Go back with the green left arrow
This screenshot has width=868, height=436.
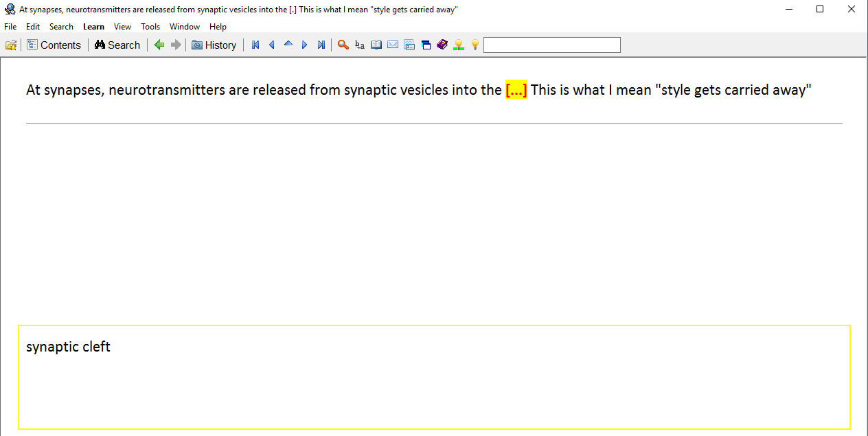pyautogui.click(x=159, y=45)
